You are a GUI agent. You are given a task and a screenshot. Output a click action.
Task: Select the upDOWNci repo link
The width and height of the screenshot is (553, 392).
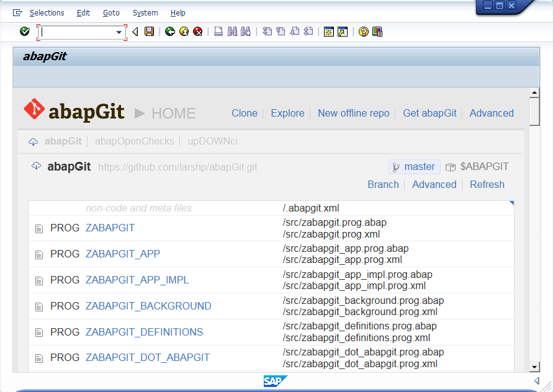[212, 141]
